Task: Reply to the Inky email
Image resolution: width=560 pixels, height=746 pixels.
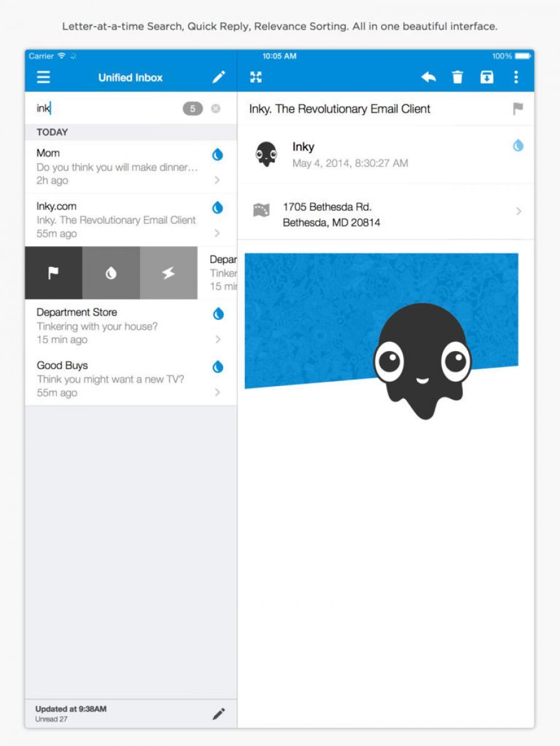Action: (428, 77)
